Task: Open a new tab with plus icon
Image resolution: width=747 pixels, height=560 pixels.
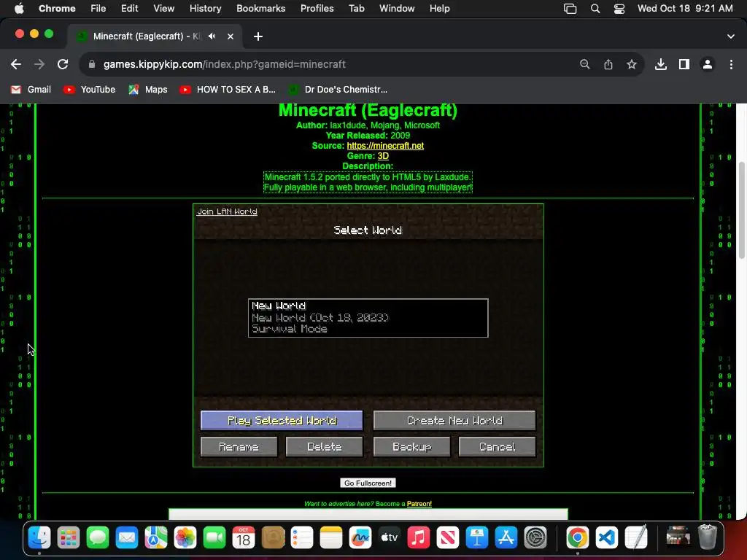Action: point(258,36)
